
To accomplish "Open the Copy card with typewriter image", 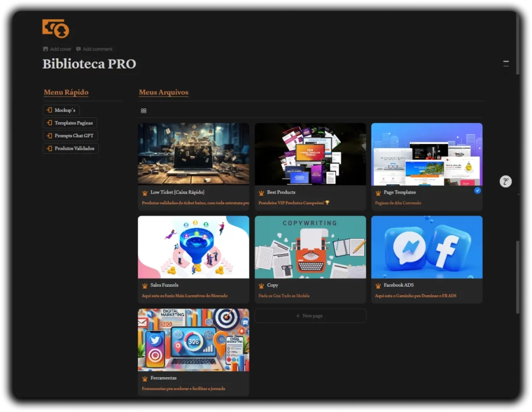I will [x=310, y=247].
